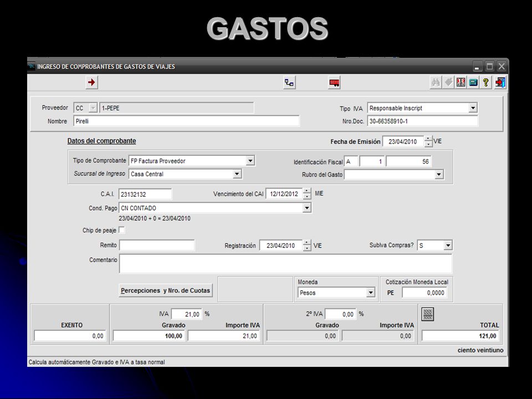Open the SubIva Compras dropdown
This screenshot has height=399, width=532.
pyautogui.click(x=448, y=245)
